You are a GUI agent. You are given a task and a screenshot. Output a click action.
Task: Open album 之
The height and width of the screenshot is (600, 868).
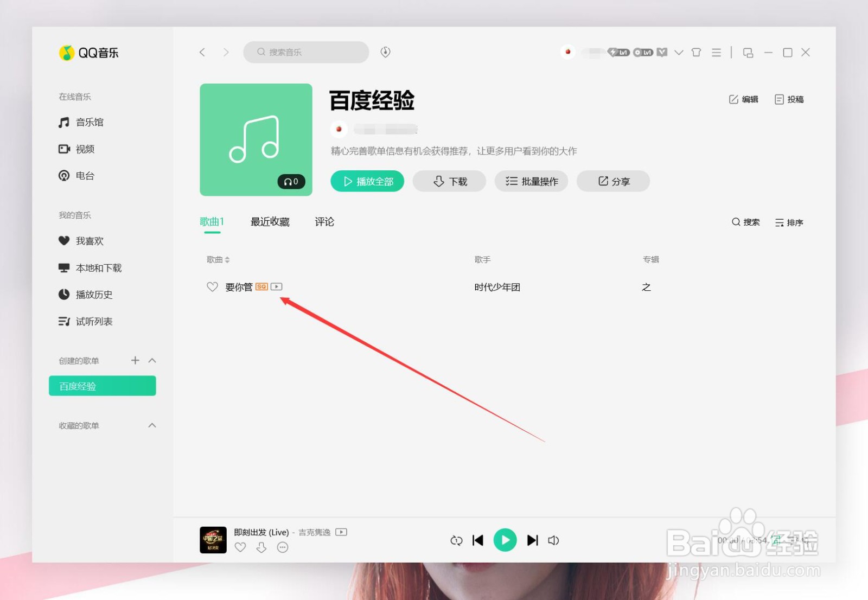(x=646, y=287)
